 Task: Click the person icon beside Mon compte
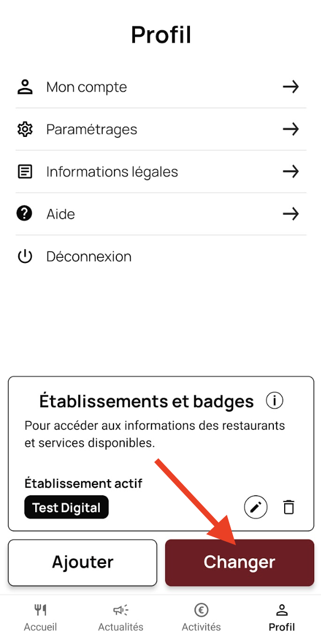(24, 87)
